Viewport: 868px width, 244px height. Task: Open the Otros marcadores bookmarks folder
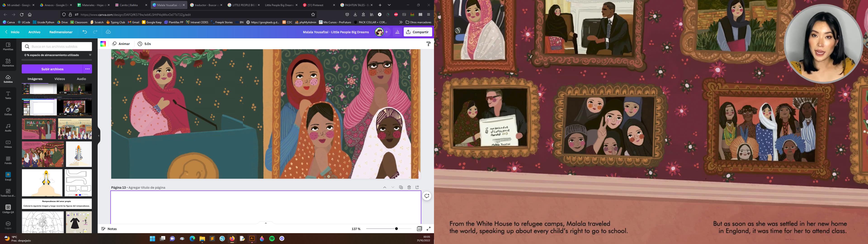tap(418, 22)
